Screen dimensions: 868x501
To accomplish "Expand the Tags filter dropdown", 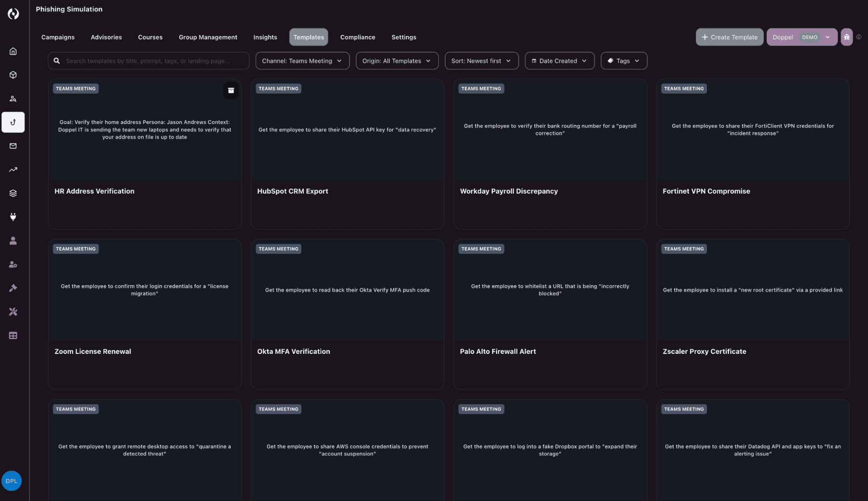I will click(x=624, y=61).
